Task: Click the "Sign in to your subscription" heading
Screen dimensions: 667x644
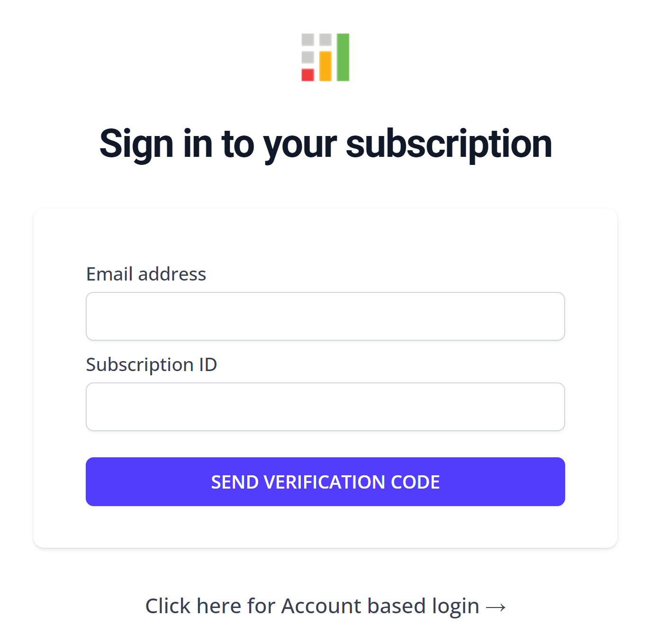Action: [325, 144]
